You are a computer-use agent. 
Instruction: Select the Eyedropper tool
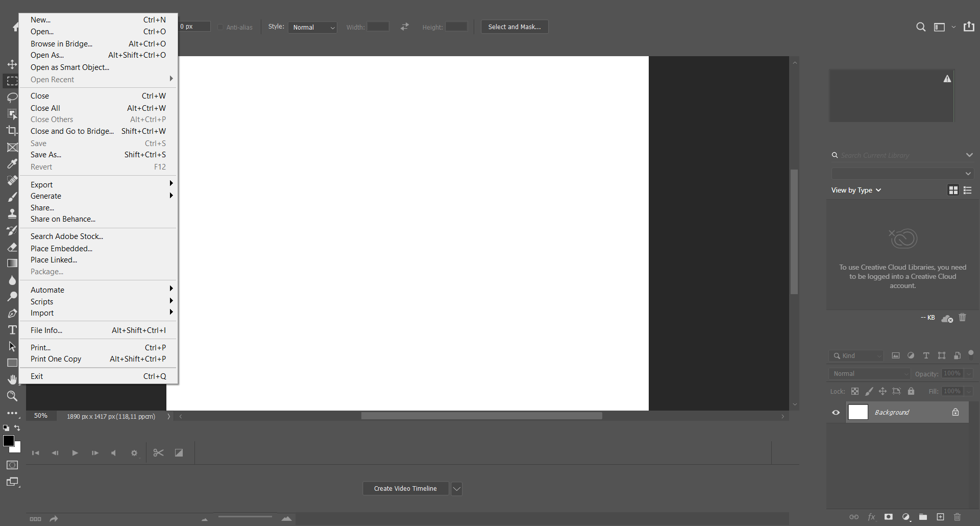12,163
